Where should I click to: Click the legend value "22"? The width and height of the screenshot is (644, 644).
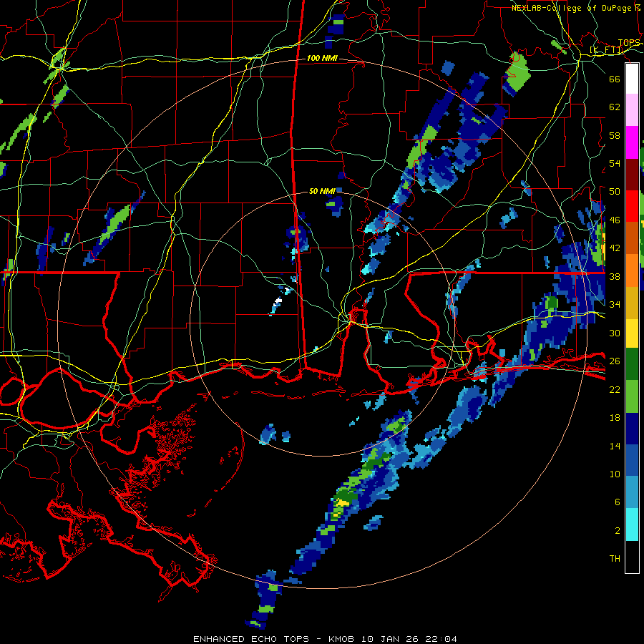pos(615,389)
